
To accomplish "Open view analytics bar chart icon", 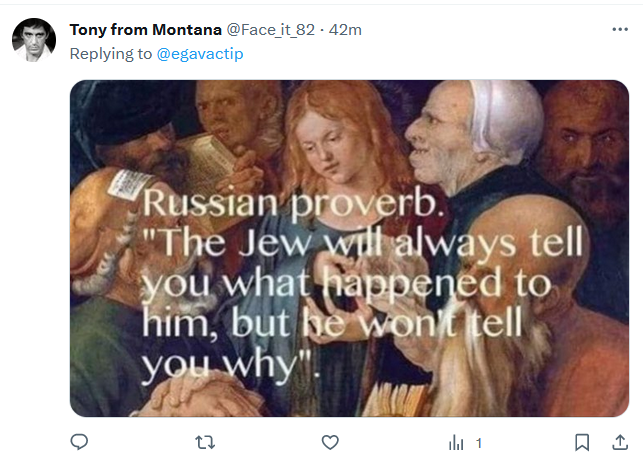I will 458,441.
